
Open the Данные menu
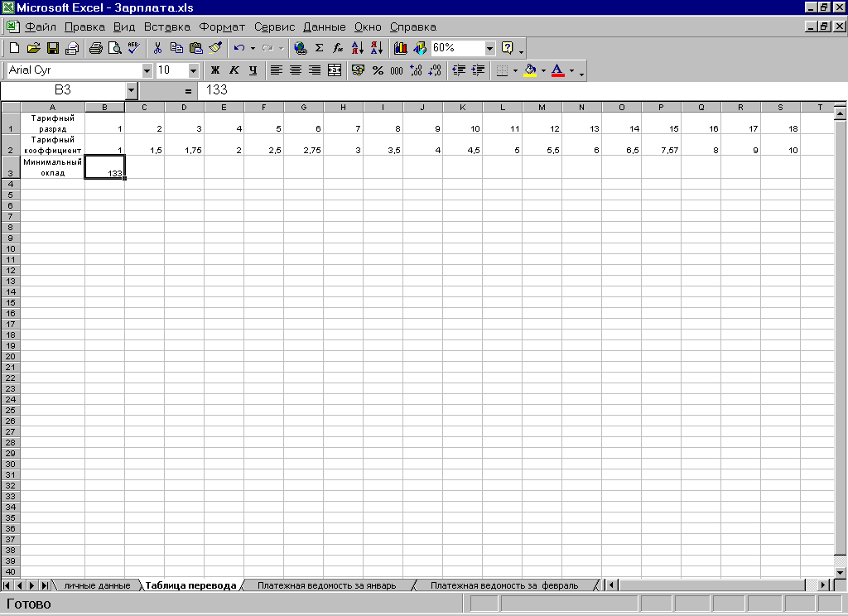(325, 26)
